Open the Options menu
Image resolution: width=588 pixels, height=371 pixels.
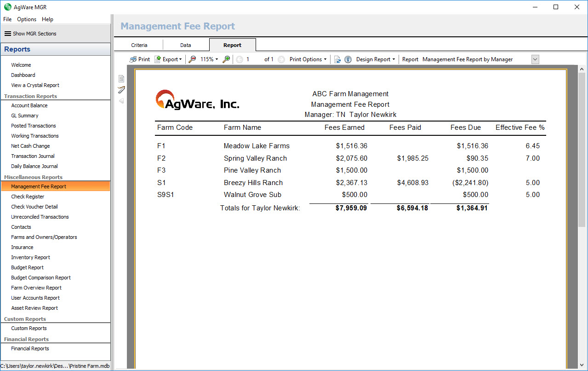pyautogui.click(x=27, y=19)
